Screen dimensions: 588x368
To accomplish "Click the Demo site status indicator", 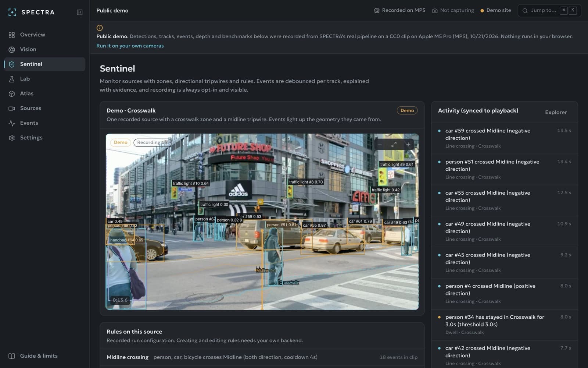I will pos(495,10).
